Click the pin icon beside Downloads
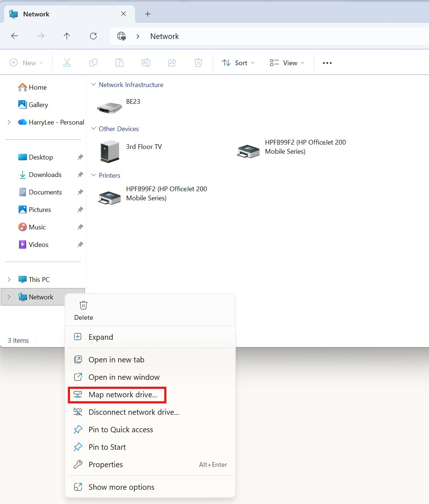The width and height of the screenshot is (429, 504). click(80, 175)
